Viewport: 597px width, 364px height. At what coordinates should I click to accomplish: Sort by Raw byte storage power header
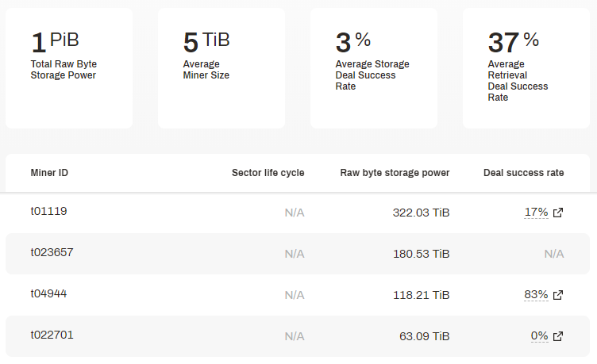[395, 173]
